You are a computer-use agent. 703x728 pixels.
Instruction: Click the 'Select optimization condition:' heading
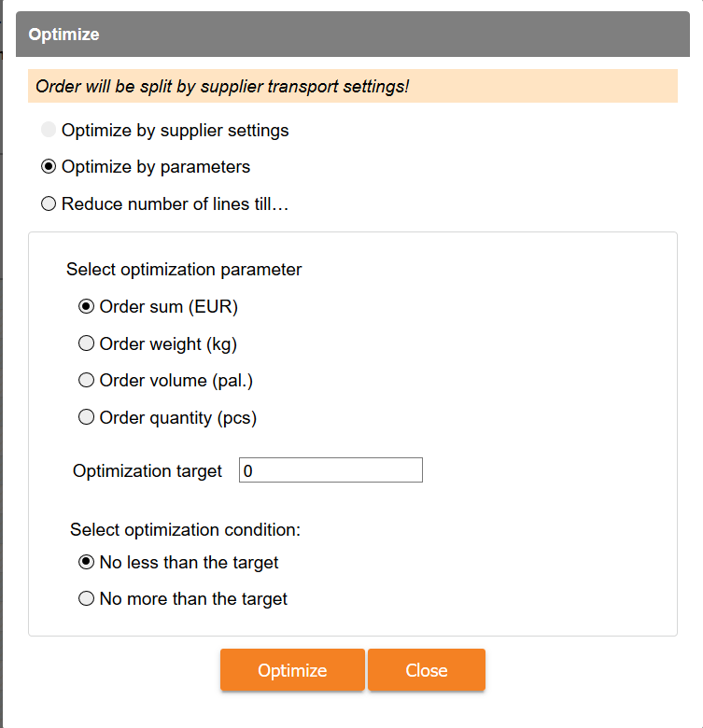185,529
